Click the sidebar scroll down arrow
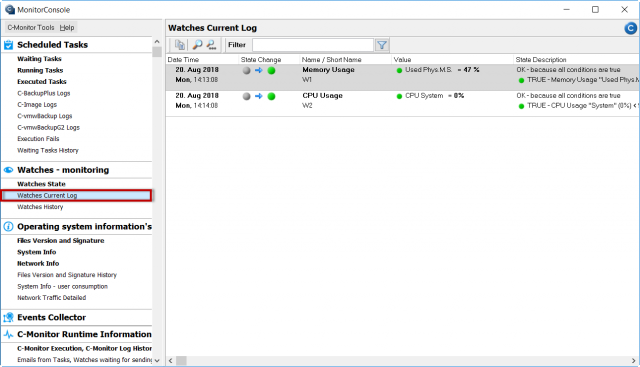640x367 pixels. (157, 360)
